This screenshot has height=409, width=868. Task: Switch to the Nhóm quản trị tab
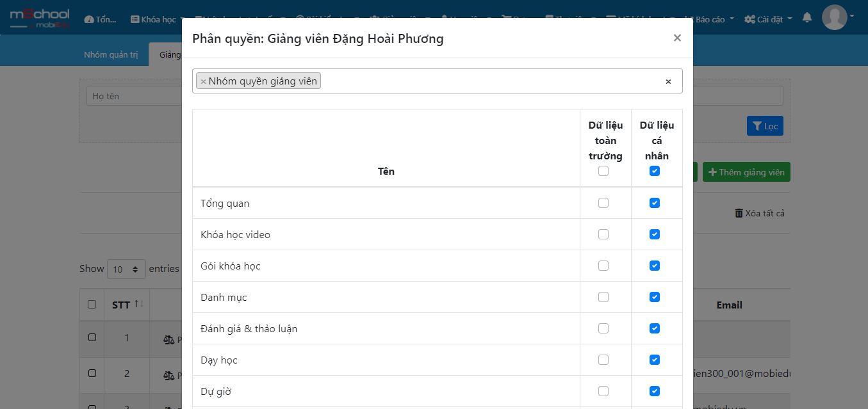pos(111,54)
